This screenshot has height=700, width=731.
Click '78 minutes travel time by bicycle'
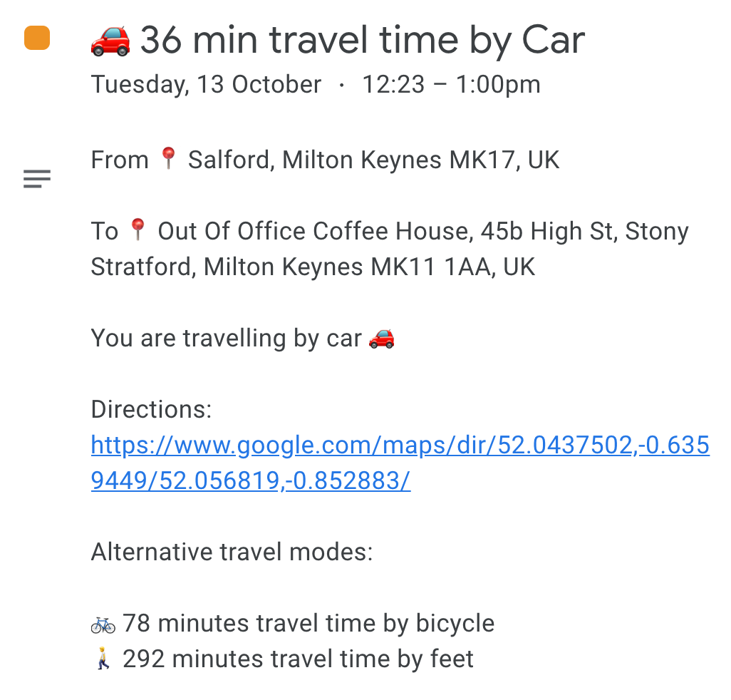309,624
